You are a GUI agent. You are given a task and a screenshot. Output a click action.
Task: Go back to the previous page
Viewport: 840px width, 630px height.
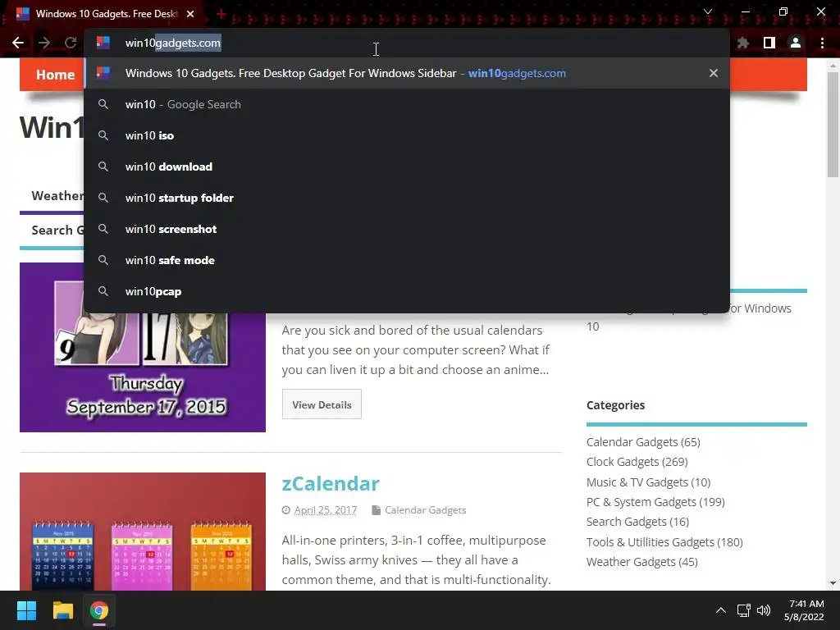(18, 43)
